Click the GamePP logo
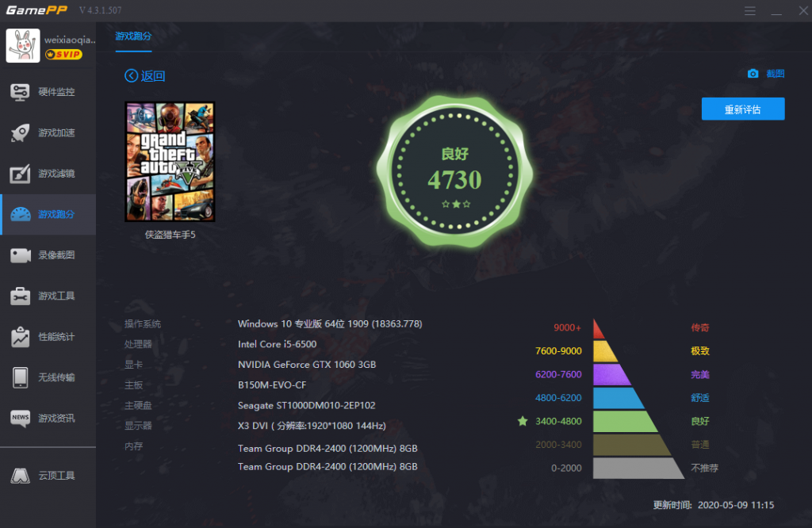The height and width of the screenshot is (528, 812). tap(36, 10)
